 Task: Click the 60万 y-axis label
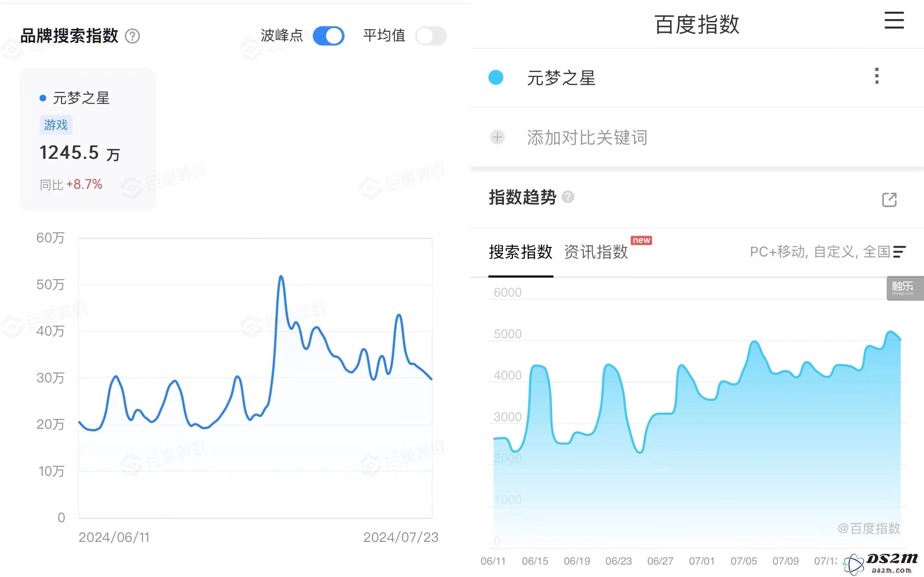(51, 238)
